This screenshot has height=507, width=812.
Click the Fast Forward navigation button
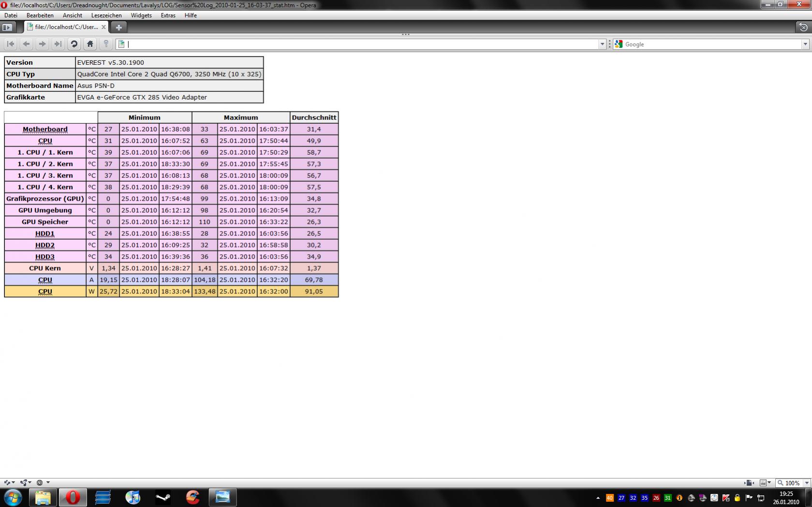[58, 44]
